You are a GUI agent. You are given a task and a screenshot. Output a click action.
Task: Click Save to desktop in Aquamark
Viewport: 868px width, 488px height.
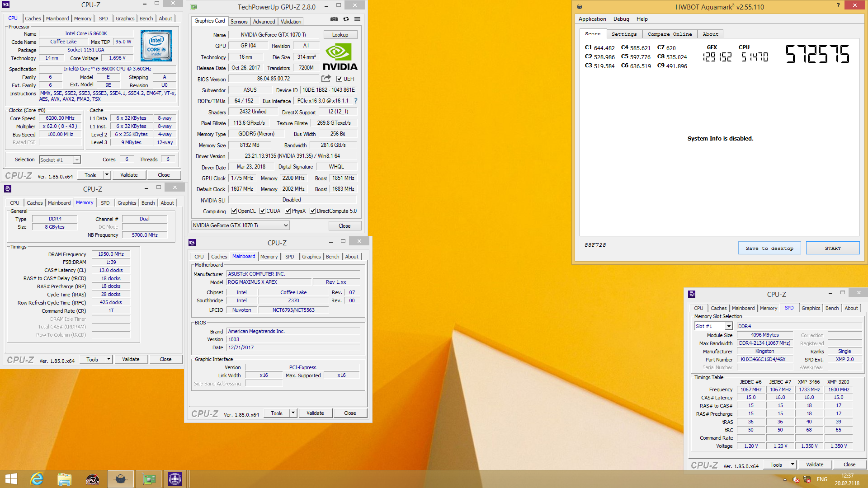point(769,248)
